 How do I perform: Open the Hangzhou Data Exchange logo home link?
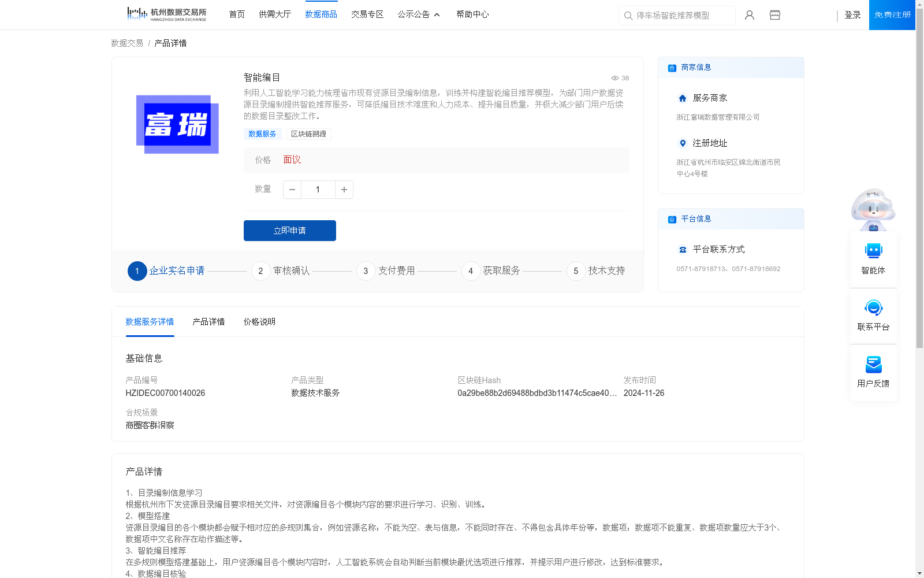[x=167, y=14]
